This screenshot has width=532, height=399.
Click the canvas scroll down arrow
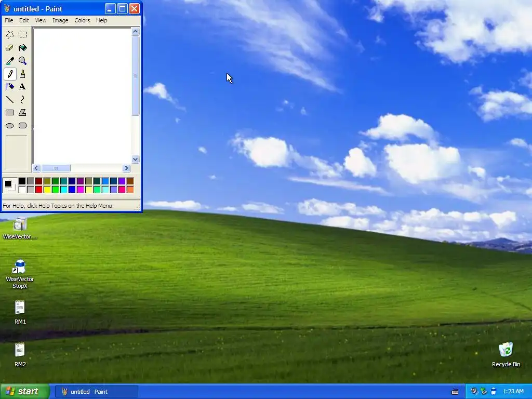(136, 159)
